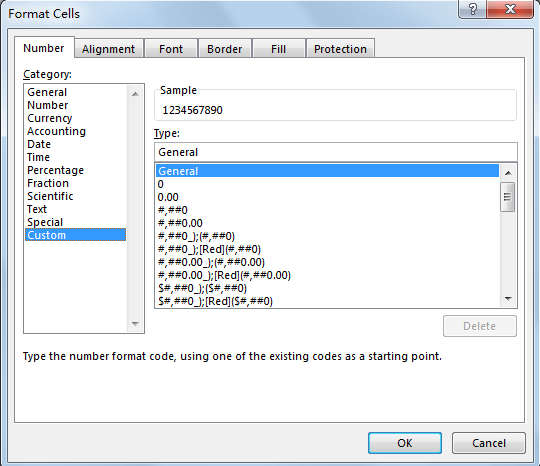The image size is (540, 466).
Task: Select Currency in the Category list
Action: (x=50, y=118)
